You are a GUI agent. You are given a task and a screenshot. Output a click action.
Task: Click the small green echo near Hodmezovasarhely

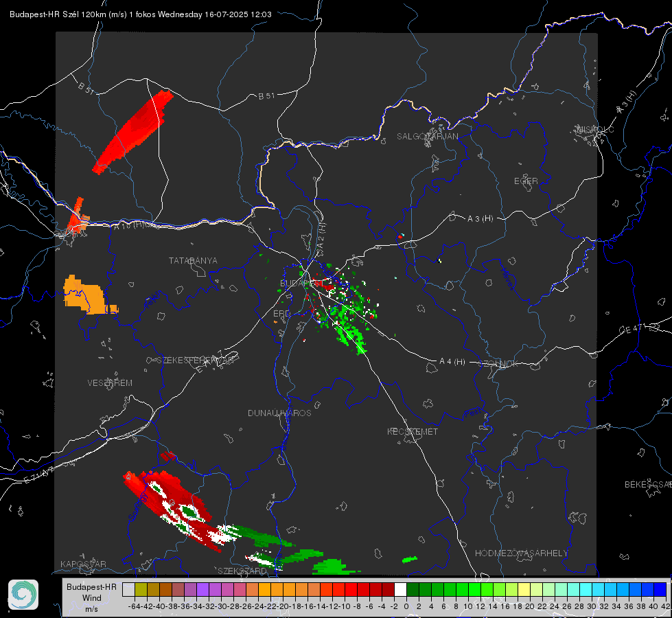410,559
